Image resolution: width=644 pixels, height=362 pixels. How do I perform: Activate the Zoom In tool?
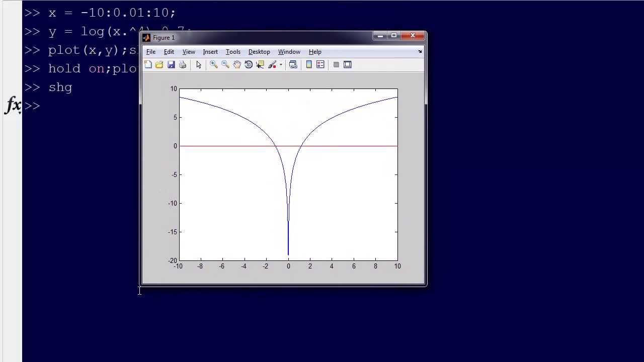pyautogui.click(x=214, y=64)
